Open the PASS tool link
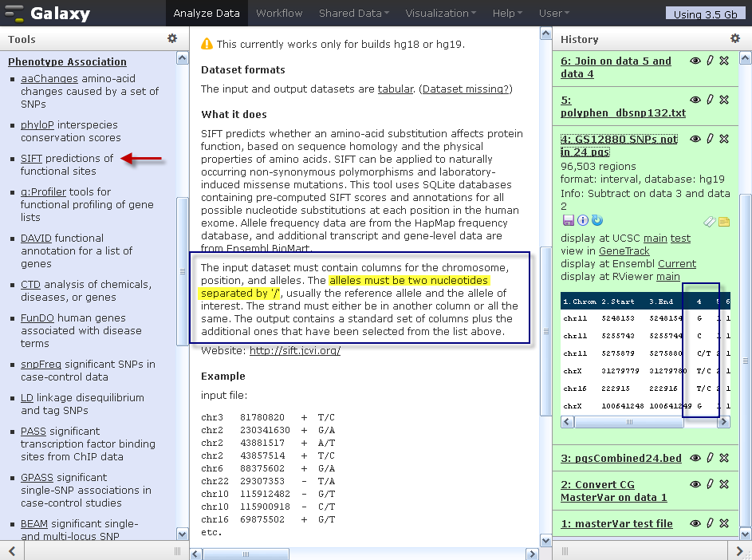The width and height of the screenshot is (752, 560). (33, 432)
